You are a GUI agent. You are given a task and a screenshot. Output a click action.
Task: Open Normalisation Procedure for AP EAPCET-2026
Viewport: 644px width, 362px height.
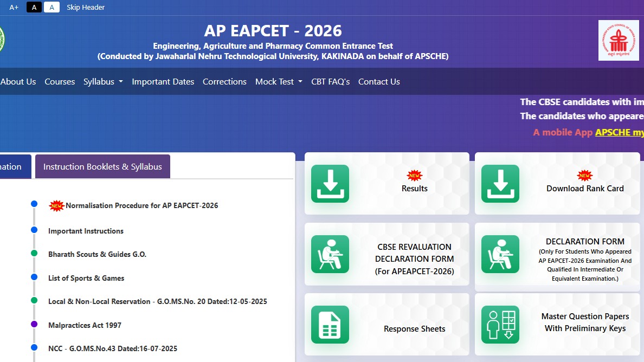pos(141,205)
